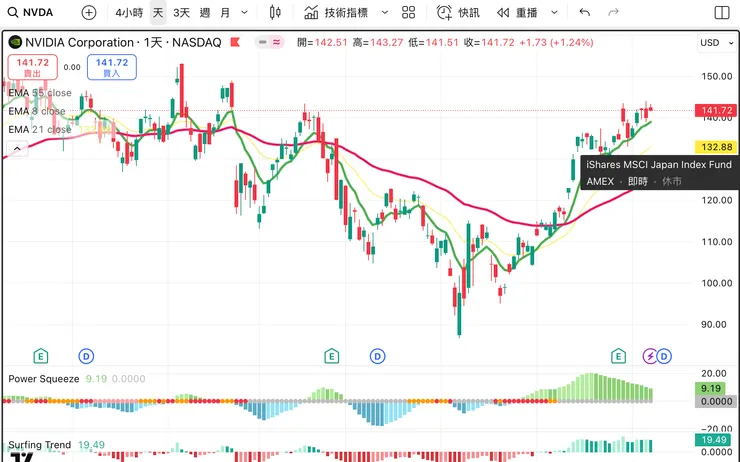This screenshot has width=740, height=462.
Task: Open the NVDA symbol search
Action: click(30, 12)
